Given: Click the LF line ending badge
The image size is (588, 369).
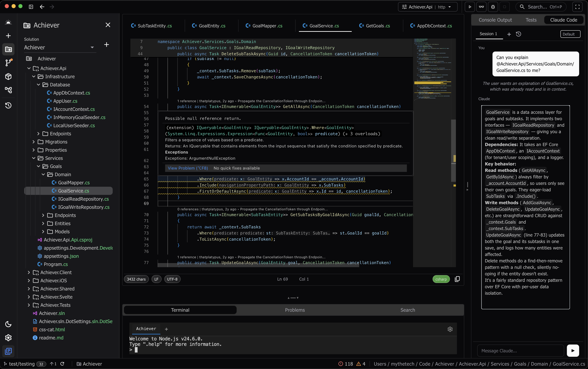Looking at the screenshot, I should [x=156, y=279].
